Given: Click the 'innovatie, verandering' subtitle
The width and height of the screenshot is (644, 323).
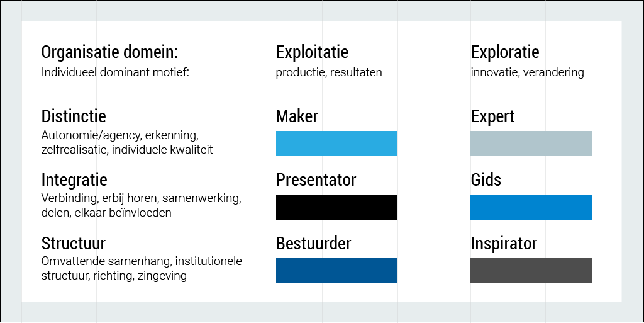Looking at the screenshot, I should coord(527,72).
